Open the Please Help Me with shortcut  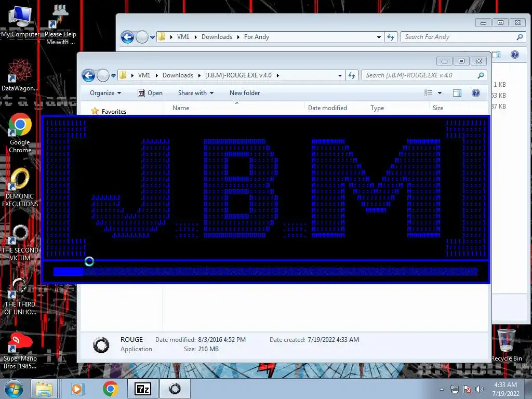(60, 24)
